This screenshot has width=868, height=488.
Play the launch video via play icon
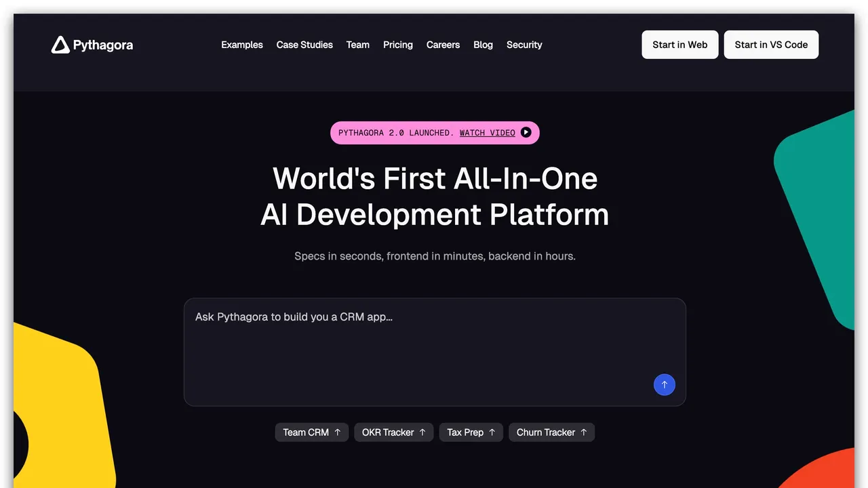pyautogui.click(x=526, y=133)
